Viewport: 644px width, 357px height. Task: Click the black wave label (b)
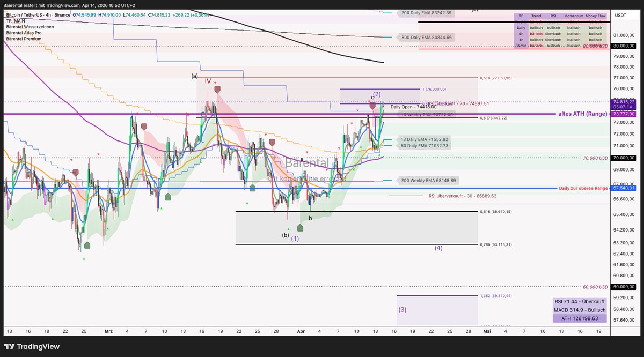tap(286, 235)
